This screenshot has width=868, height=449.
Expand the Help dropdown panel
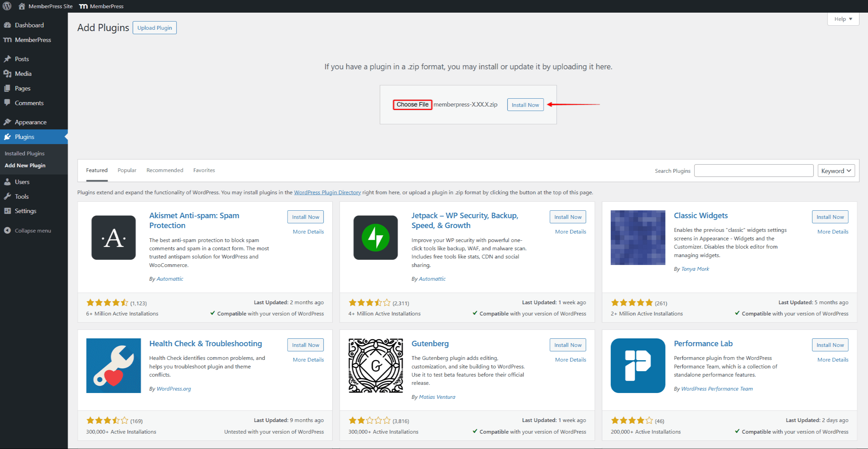tap(843, 19)
